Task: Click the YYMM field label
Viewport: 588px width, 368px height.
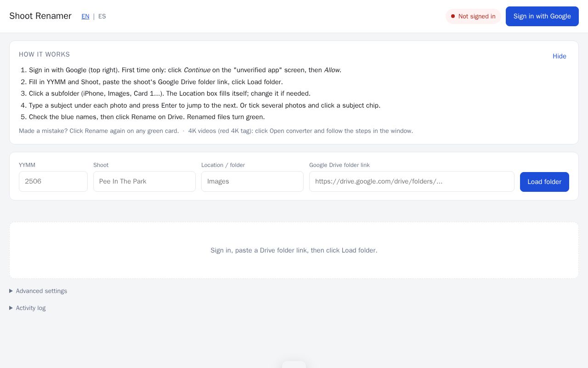Action: 27,165
